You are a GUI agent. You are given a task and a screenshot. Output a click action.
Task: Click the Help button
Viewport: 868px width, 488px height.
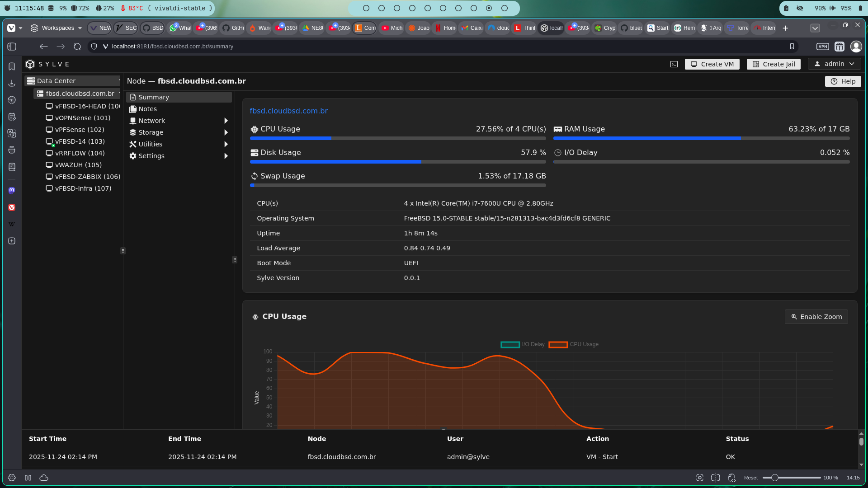[843, 81]
